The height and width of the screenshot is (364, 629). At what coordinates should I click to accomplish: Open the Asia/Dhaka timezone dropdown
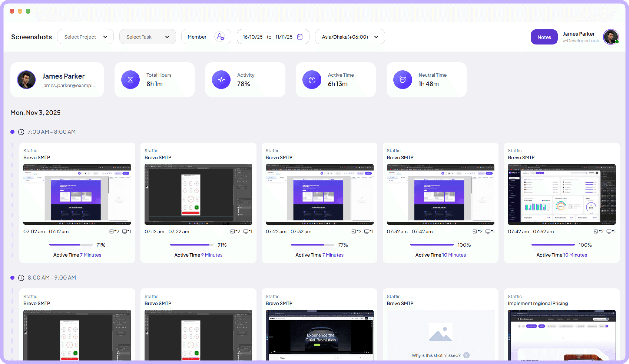tap(350, 37)
